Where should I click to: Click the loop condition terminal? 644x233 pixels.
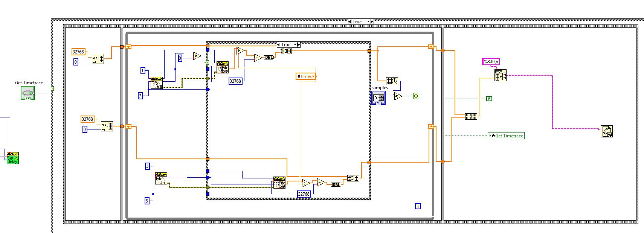click(x=416, y=96)
